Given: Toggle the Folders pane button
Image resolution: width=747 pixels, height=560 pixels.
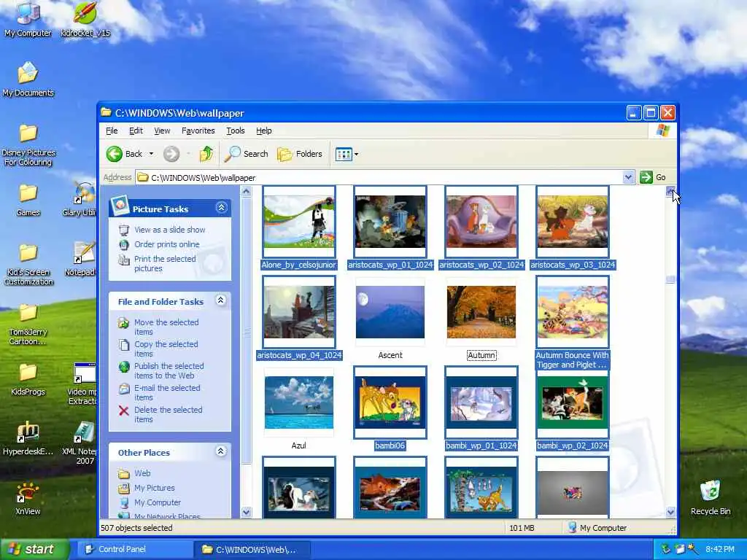Looking at the screenshot, I should click(x=300, y=154).
